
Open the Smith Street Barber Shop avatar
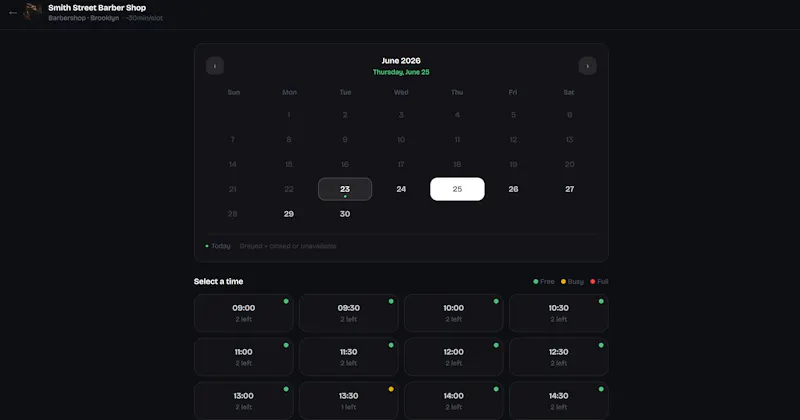[33, 12]
